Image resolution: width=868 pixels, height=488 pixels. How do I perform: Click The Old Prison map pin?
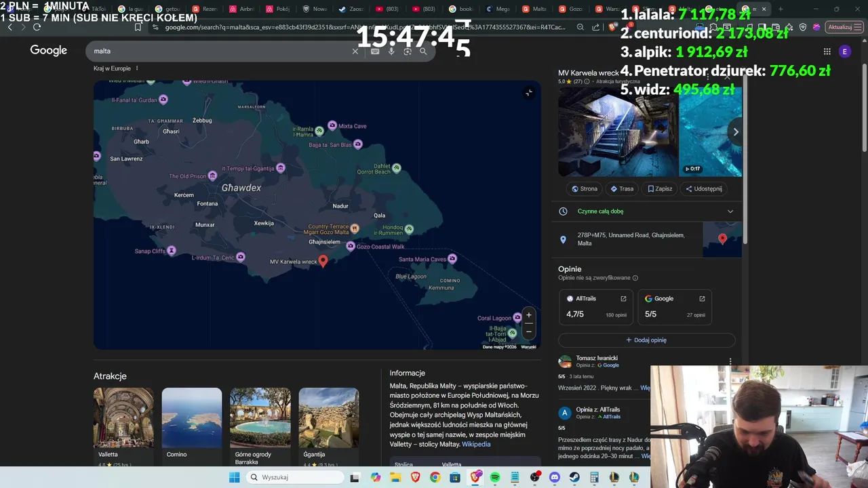point(212,176)
